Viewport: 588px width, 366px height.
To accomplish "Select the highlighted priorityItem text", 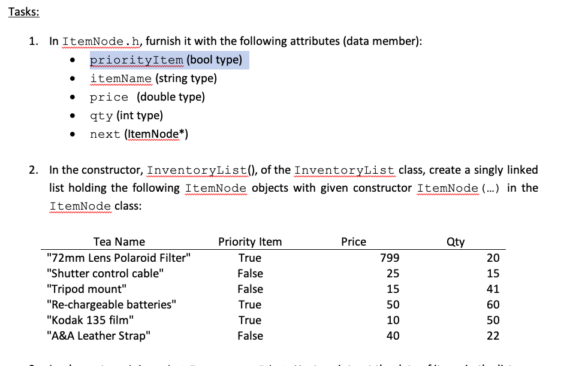I will click(x=135, y=60).
